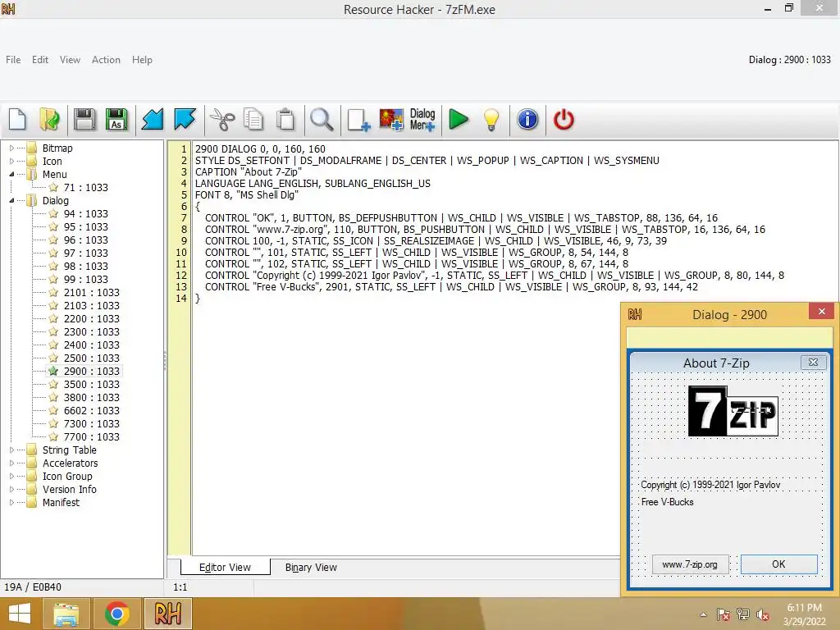Click the Resource Hacker taskbar icon
The image size is (840, 630).
(167, 614)
